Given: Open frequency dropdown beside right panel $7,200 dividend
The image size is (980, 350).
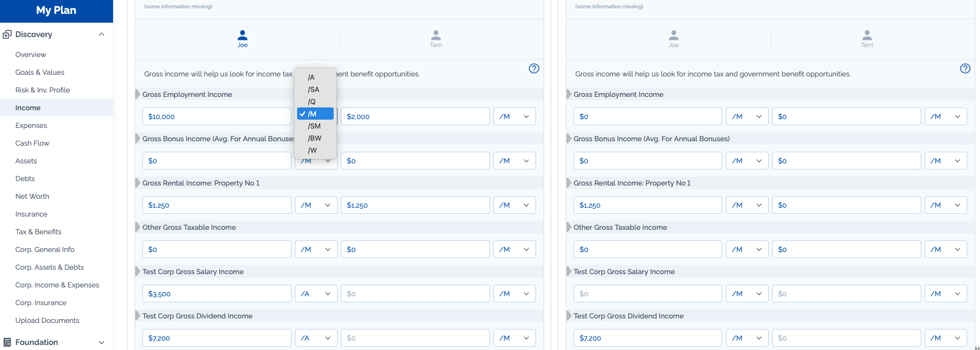Looking at the screenshot, I should coord(747,338).
